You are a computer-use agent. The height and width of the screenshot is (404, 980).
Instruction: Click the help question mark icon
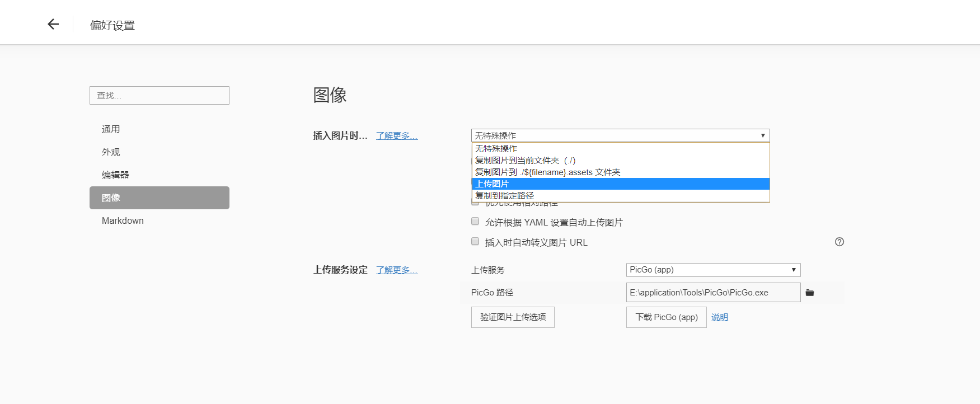(x=839, y=242)
